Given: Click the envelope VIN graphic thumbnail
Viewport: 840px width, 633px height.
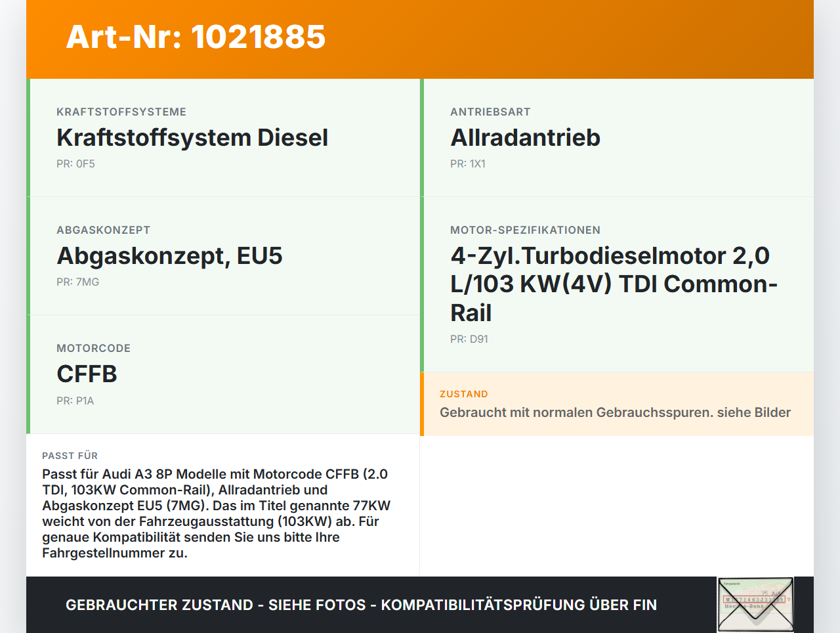Looking at the screenshot, I should pyautogui.click(x=755, y=603).
